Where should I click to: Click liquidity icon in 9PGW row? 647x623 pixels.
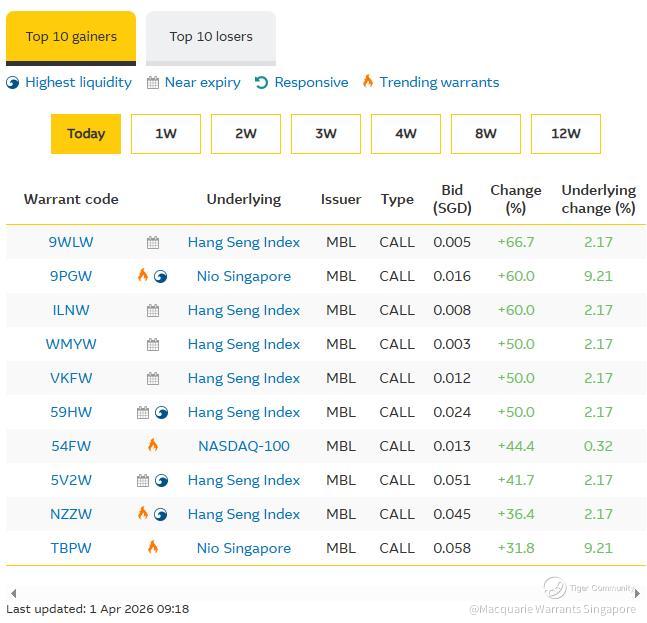tap(161, 276)
